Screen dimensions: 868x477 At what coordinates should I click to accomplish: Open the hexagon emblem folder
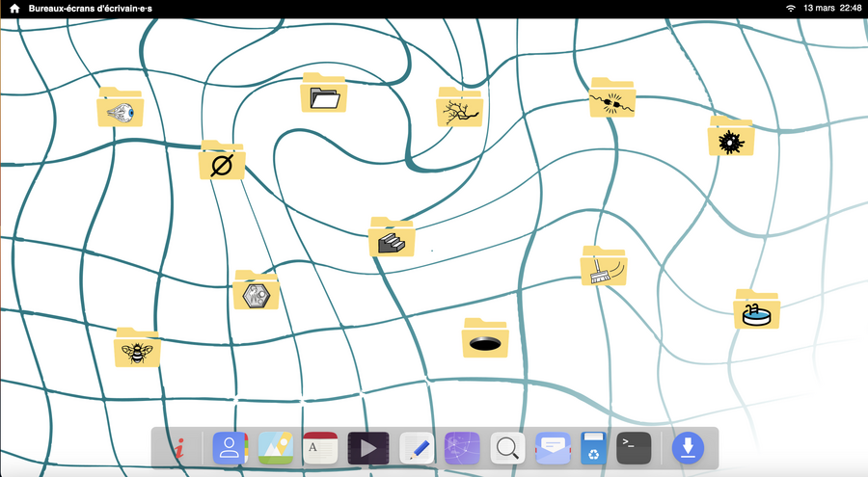click(x=257, y=292)
